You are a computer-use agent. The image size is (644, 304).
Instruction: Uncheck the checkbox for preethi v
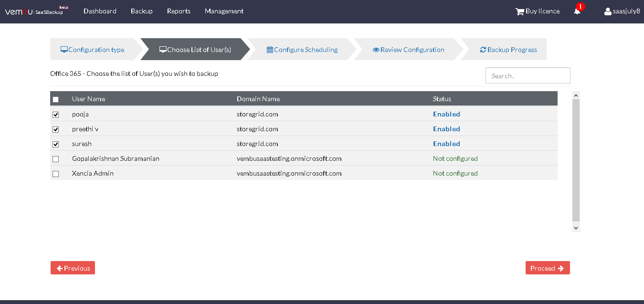[x=56, y=129]
